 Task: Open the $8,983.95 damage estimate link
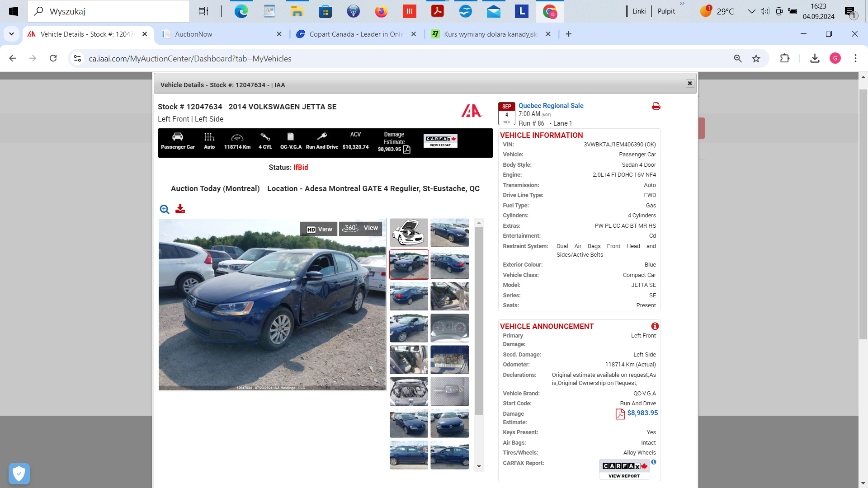pos(642,413)
